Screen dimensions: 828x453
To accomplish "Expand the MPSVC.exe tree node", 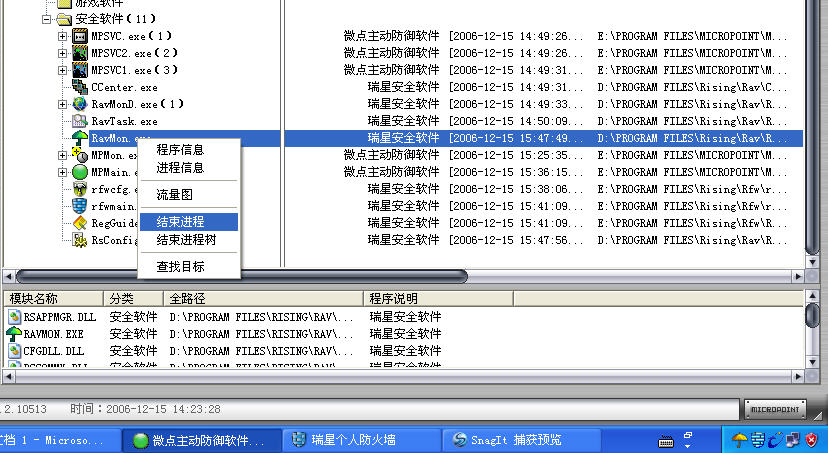I will click(x=62, y=36).
